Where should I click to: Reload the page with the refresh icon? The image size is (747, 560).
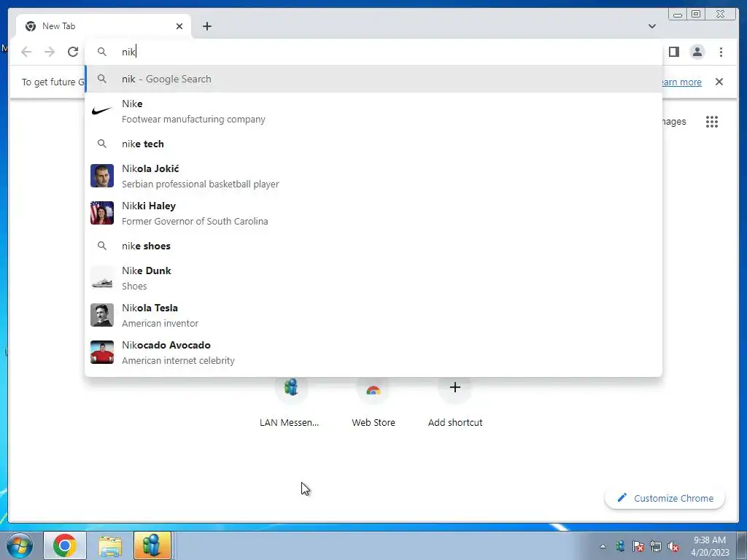(x=73, y=52)
